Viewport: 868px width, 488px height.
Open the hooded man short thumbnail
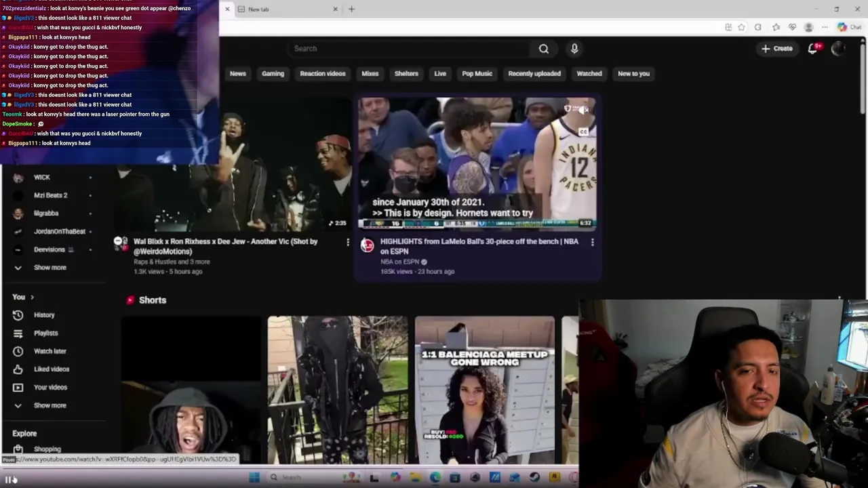[x=191, y=390]
